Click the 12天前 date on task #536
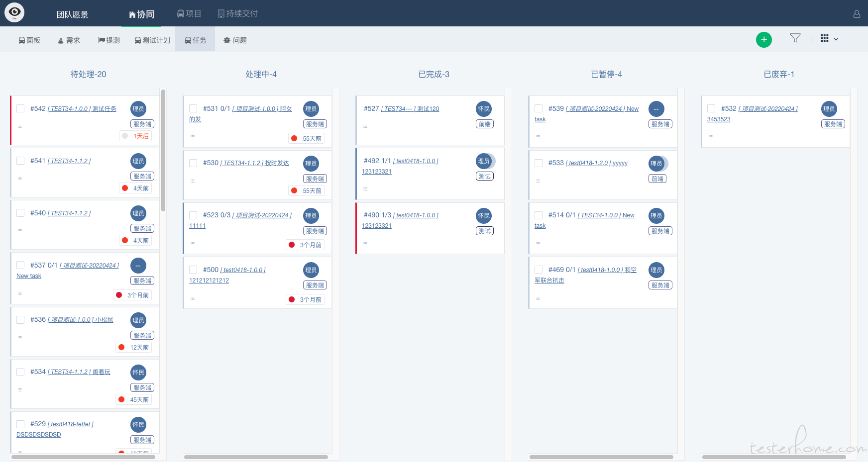 139,348
